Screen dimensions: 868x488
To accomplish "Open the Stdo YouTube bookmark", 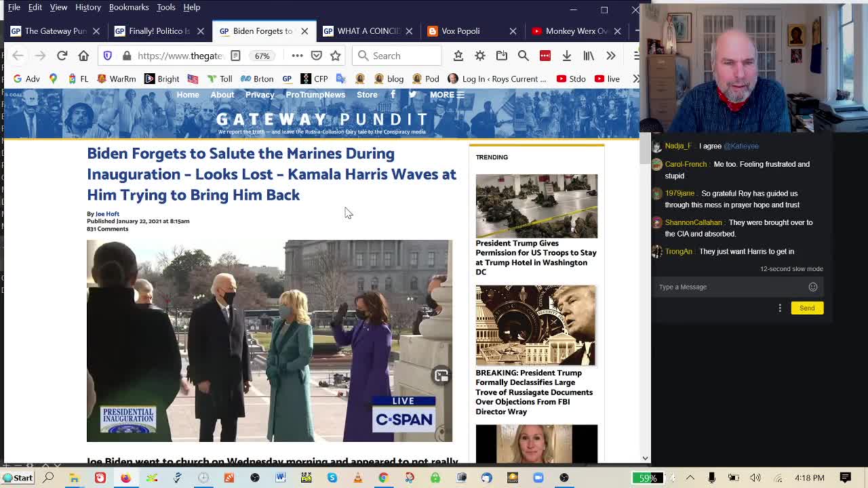I will 571,79.
